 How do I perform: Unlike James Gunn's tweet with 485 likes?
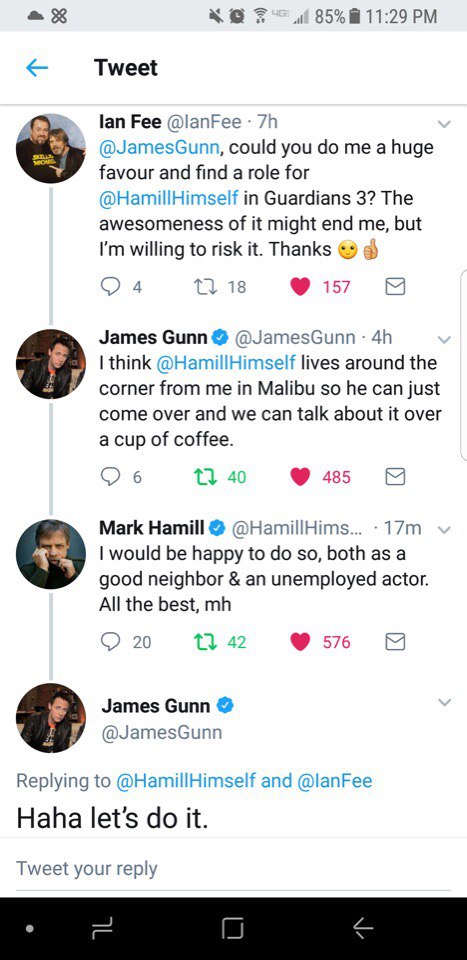click(x=300, y=476)
